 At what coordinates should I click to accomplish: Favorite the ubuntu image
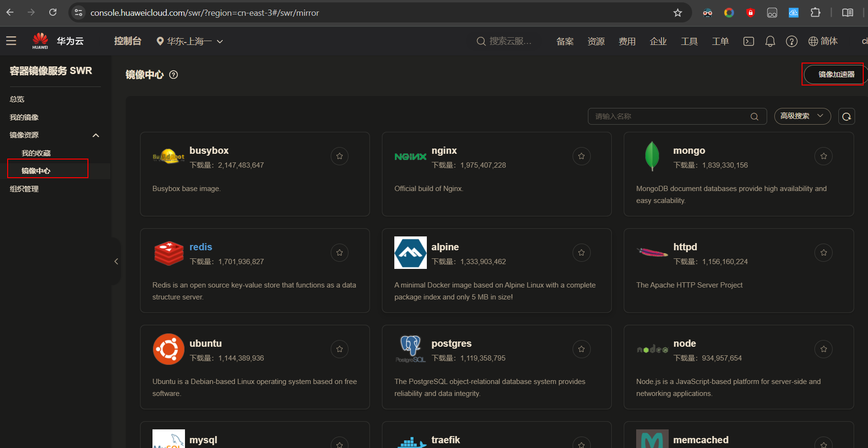[339, 349]
